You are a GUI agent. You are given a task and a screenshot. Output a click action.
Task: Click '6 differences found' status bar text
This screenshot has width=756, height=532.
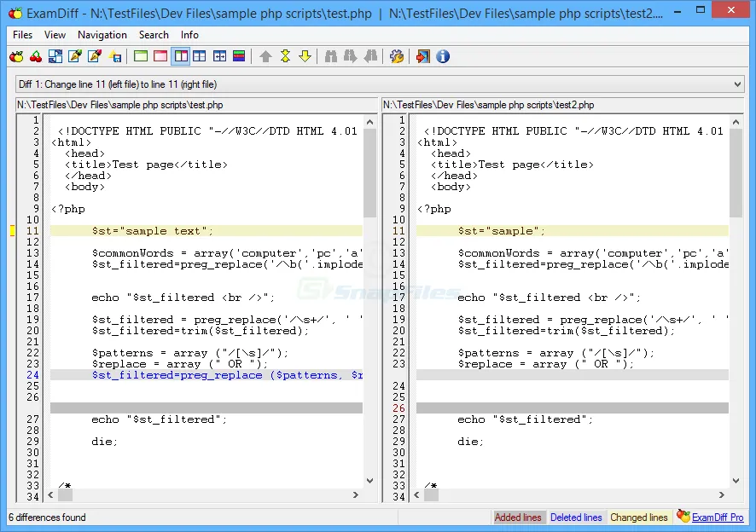47,517
